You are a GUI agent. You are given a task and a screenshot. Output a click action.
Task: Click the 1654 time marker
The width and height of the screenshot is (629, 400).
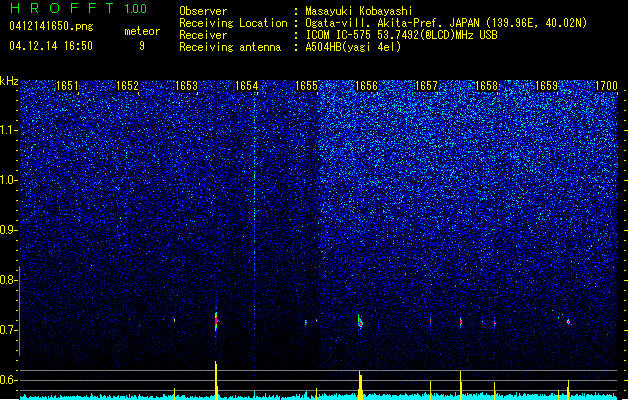pos(246,86)
